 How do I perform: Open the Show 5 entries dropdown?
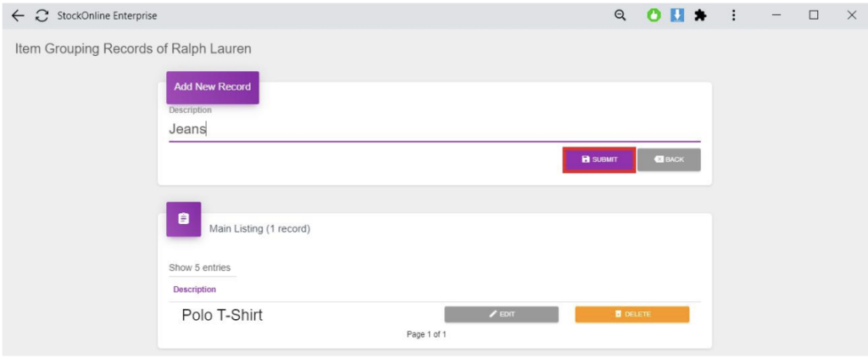pyautogui.click(x=200, y=268)
